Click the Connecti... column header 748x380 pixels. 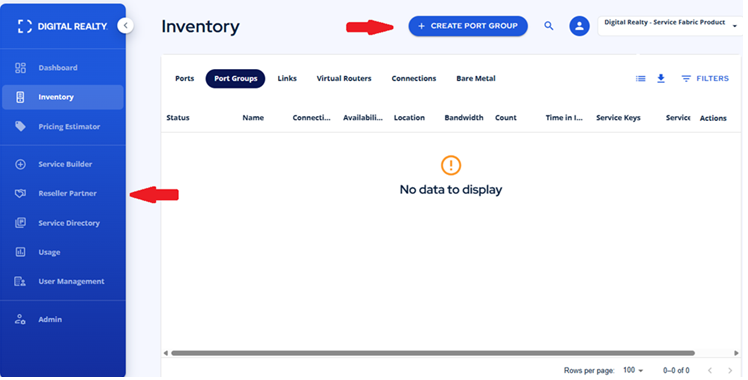tap(312, 118)
